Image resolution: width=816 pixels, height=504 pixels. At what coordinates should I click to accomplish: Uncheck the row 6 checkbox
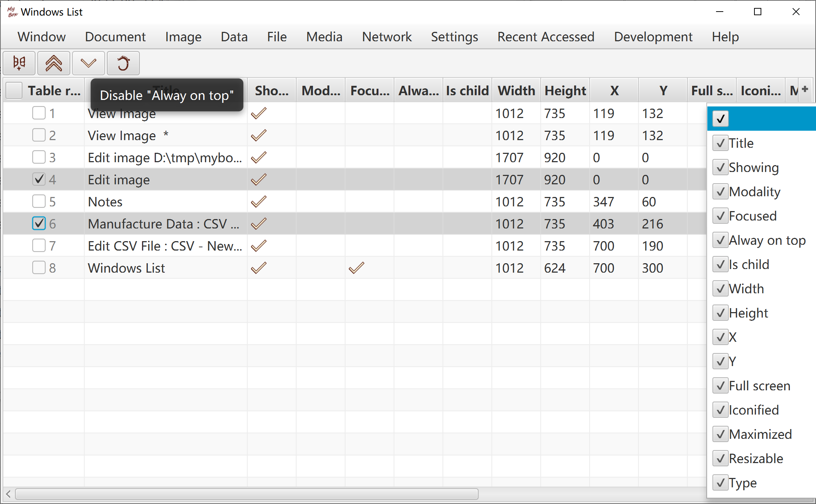tap(39, 223)
